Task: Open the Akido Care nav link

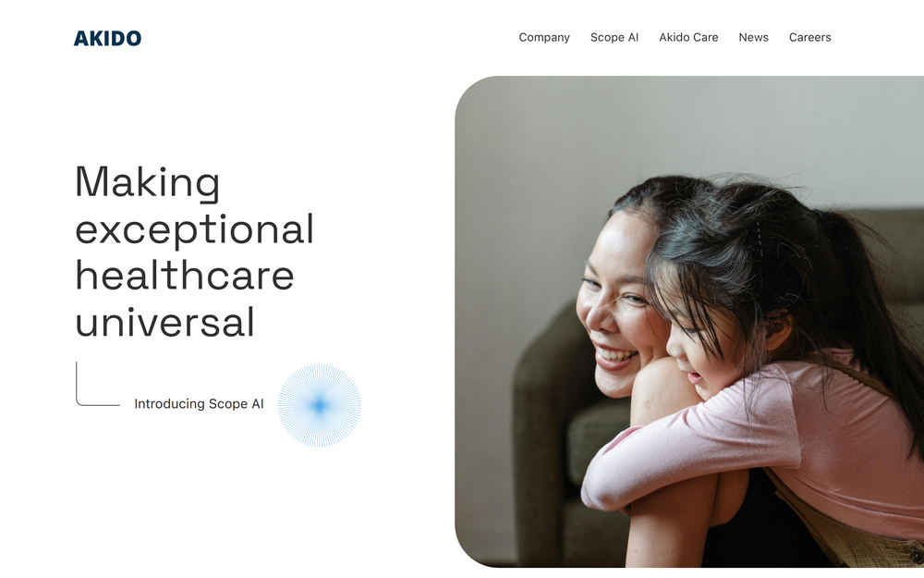Action: click(x=688, y=37)
